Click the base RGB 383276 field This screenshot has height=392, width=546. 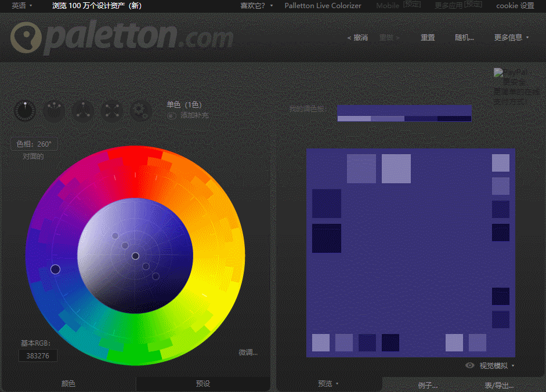(x=38, y=356)
